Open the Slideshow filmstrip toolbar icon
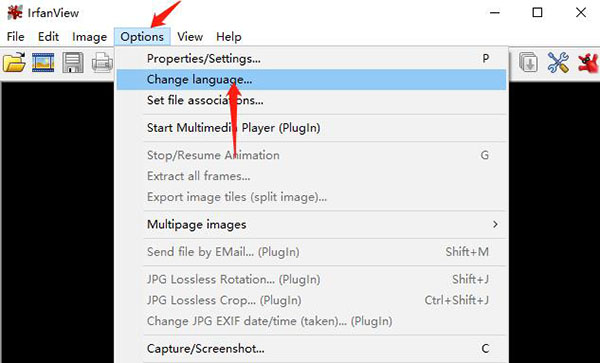The image size is (600, 363). click(43, 62)
